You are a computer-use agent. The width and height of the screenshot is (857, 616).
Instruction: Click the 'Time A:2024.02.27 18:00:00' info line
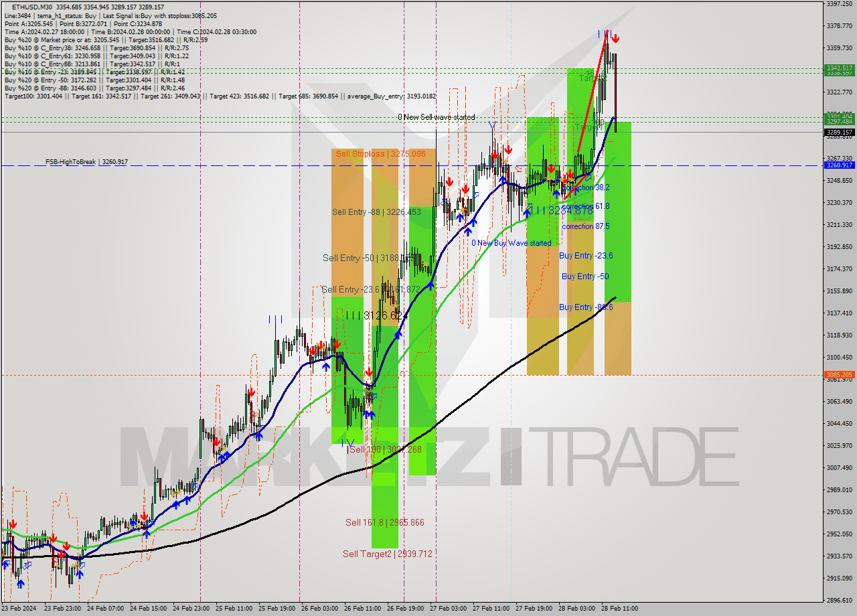click(x=130, y=31)
